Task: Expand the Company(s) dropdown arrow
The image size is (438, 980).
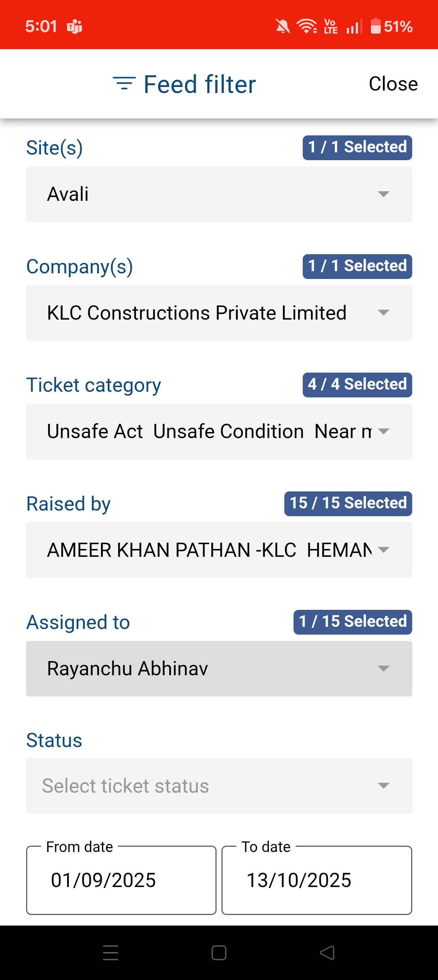Action: (383, 313)
